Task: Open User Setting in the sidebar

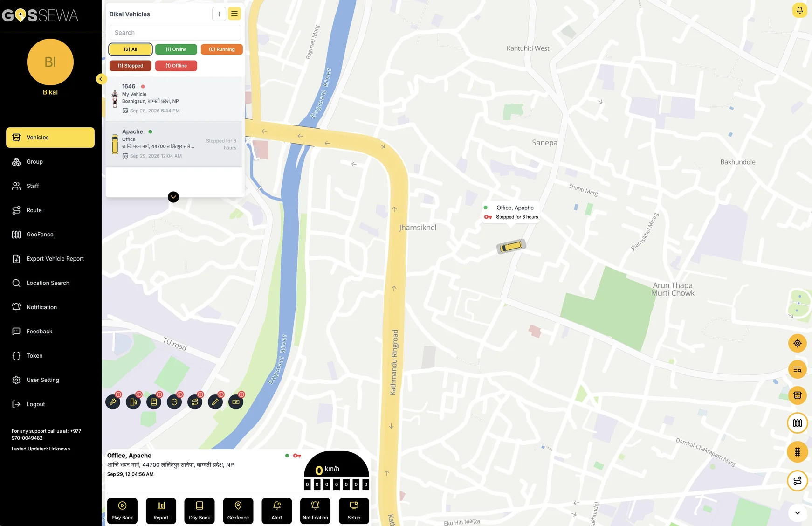Action: [x=50, y=380]
